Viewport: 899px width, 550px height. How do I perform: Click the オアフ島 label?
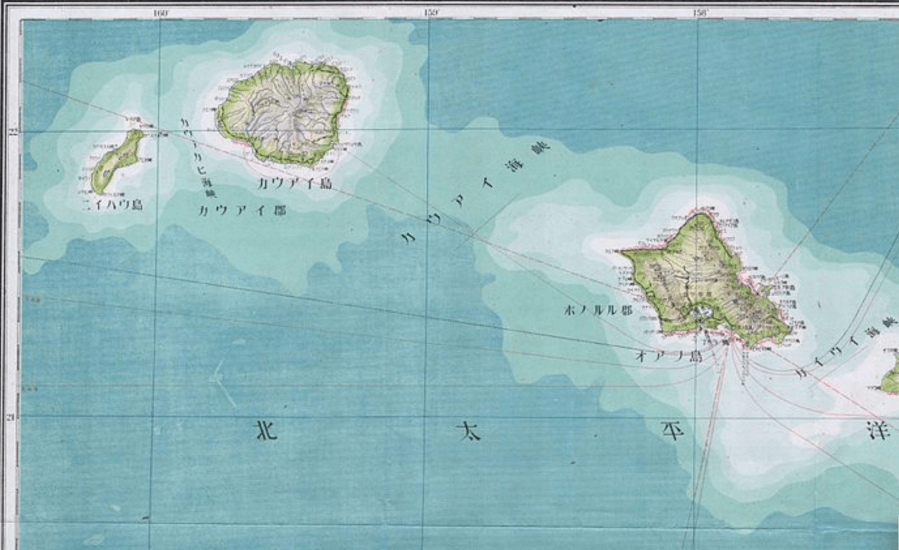[x=668, y=355]
